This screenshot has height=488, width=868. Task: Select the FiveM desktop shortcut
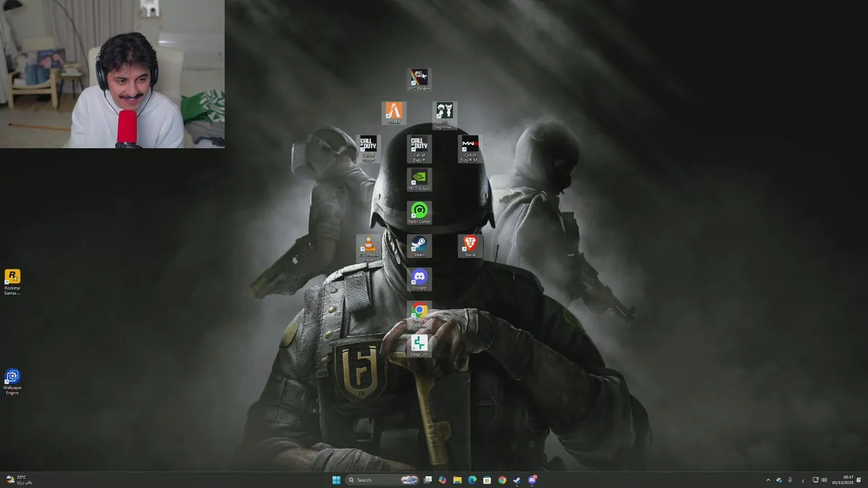(x=394, y=113)
